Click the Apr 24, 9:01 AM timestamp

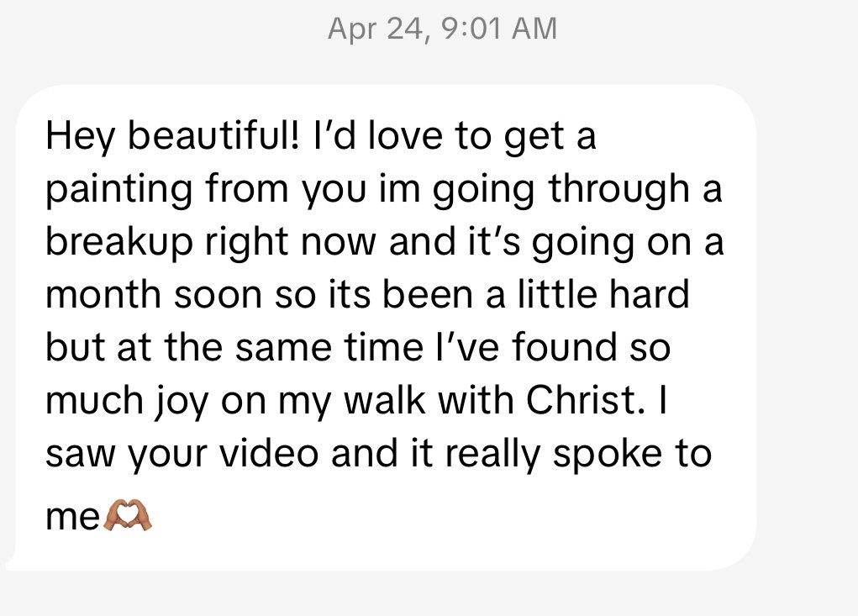pyautogui.click(x=442, y=29)
